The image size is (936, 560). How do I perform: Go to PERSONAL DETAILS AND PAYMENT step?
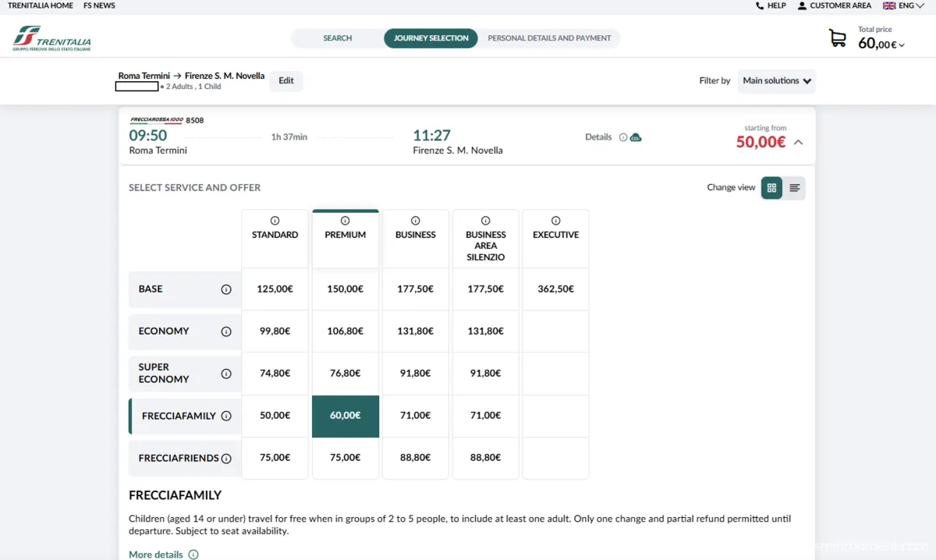click(549, 38)
